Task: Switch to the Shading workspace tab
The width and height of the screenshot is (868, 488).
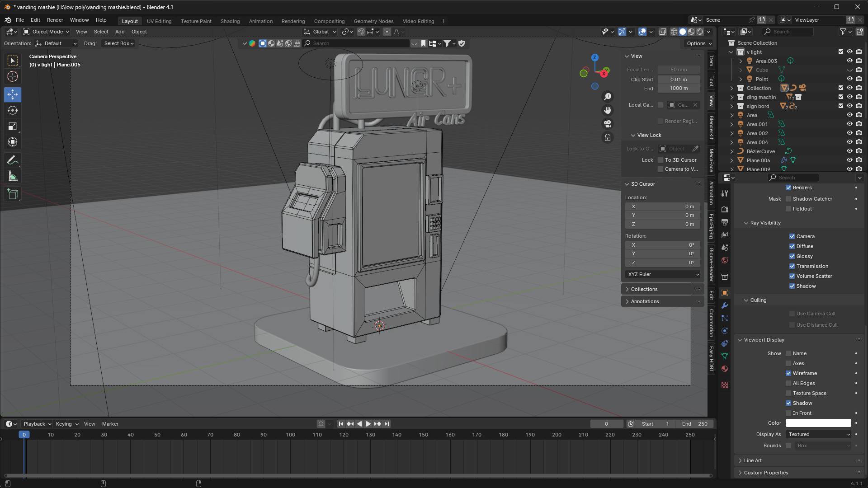Action: pos(230,21)
